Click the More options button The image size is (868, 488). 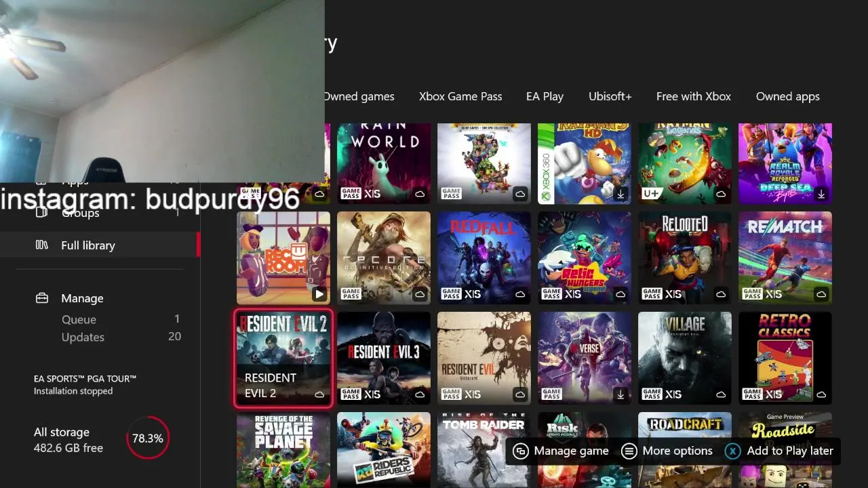tap(667, 451)
